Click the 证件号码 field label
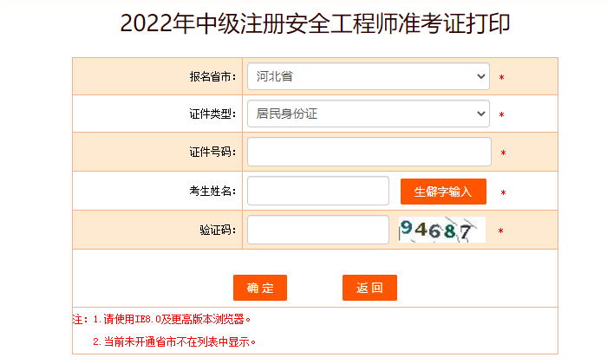This screenshot has height=364, width=607. pyautogui.click(x=212, y=153)
